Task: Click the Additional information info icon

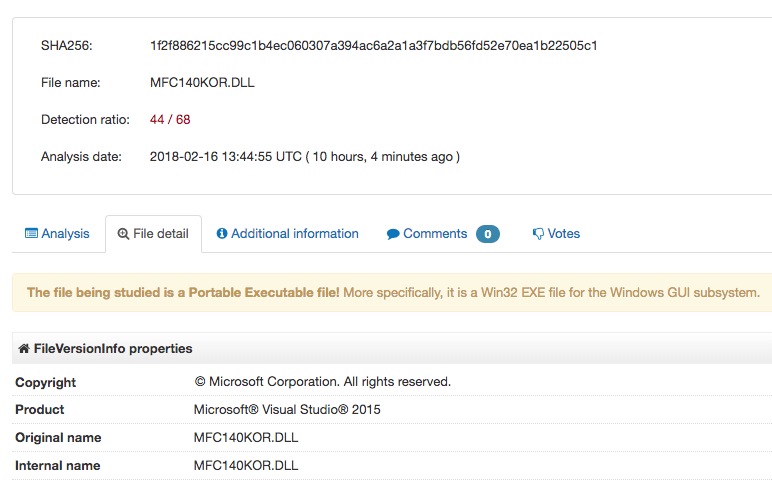Action: [222, 234]
